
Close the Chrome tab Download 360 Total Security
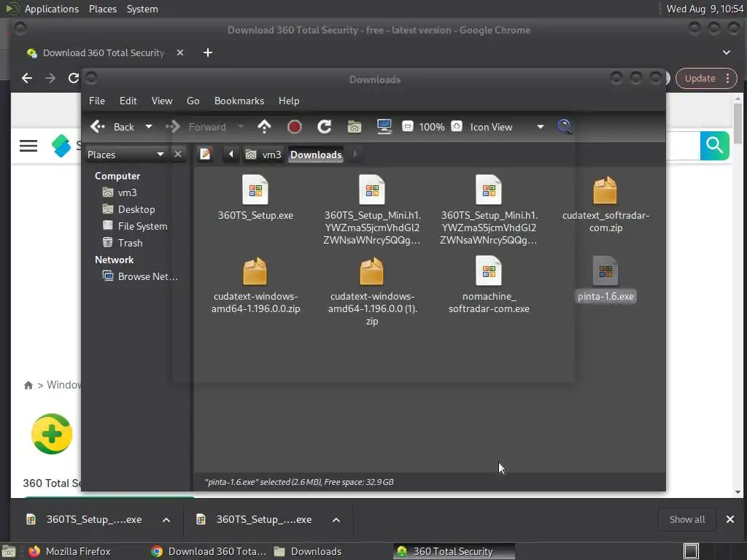click(x=180, y=52)
